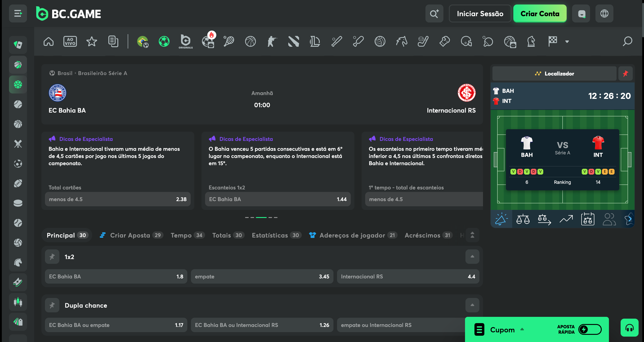Open sidebar lottery ticket icon
Screen dimensions: 644x342
(18, 282)
